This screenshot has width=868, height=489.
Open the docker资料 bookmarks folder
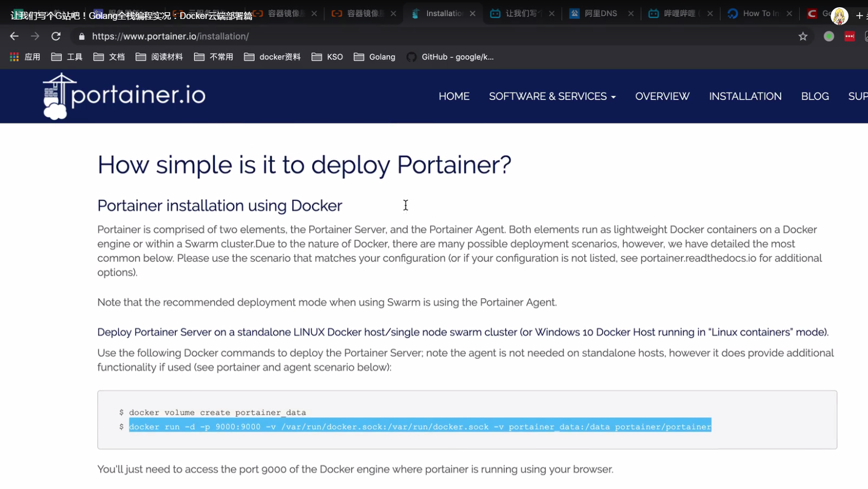[272, 57]
